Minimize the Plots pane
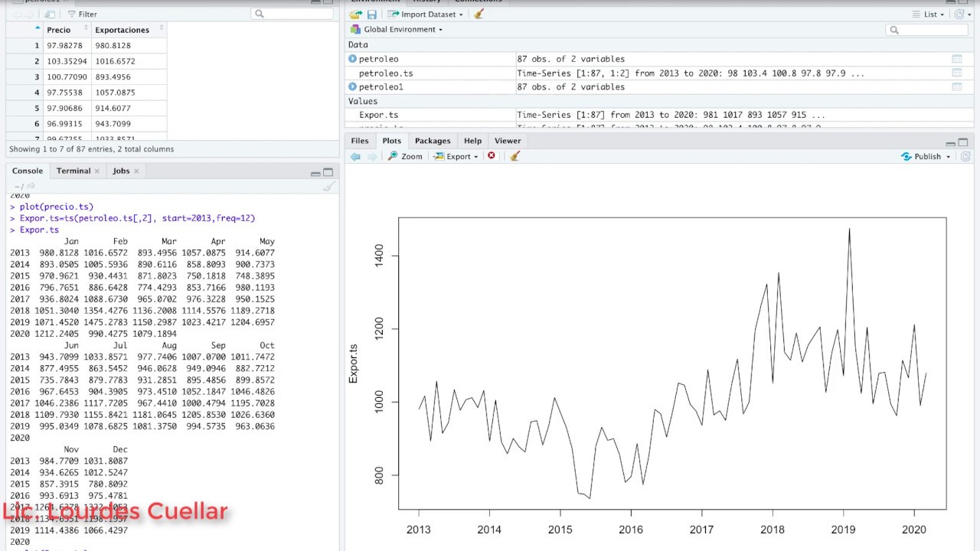Screen dimensions: 980x551 [x=950, y=143]
